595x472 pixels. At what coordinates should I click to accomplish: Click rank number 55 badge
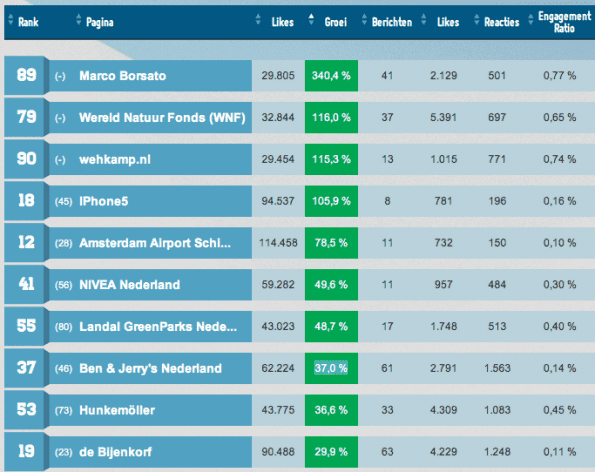(27, 326)
